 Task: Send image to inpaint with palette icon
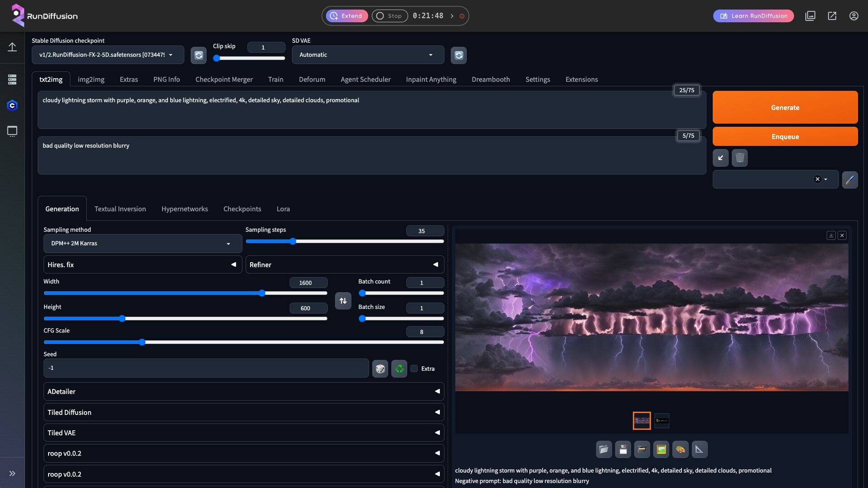(x=681, y=449)
